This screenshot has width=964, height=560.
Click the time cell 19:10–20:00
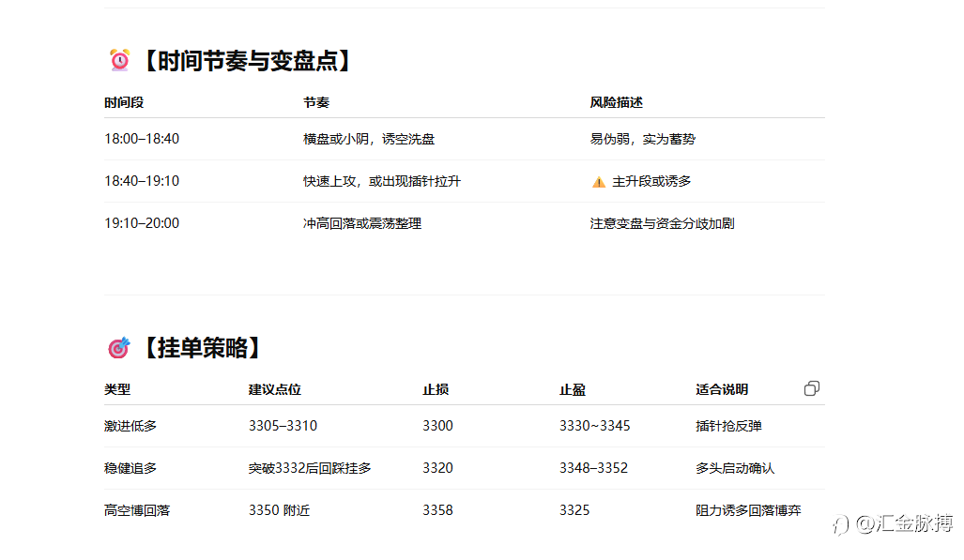tap(142, 223)
